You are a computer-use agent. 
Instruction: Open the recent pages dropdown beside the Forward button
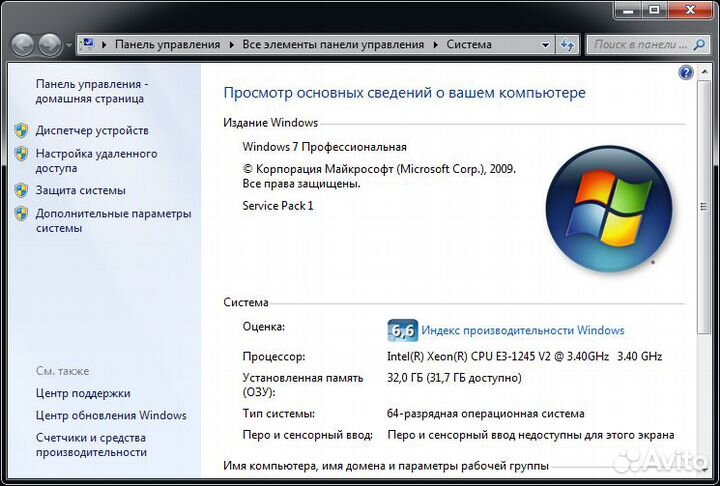tap(69, 45)
